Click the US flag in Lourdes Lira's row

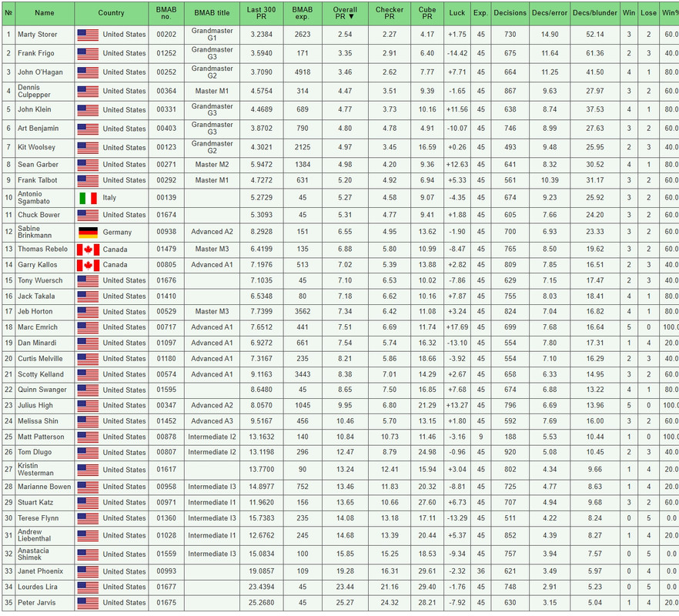click(x=88, y=588)
